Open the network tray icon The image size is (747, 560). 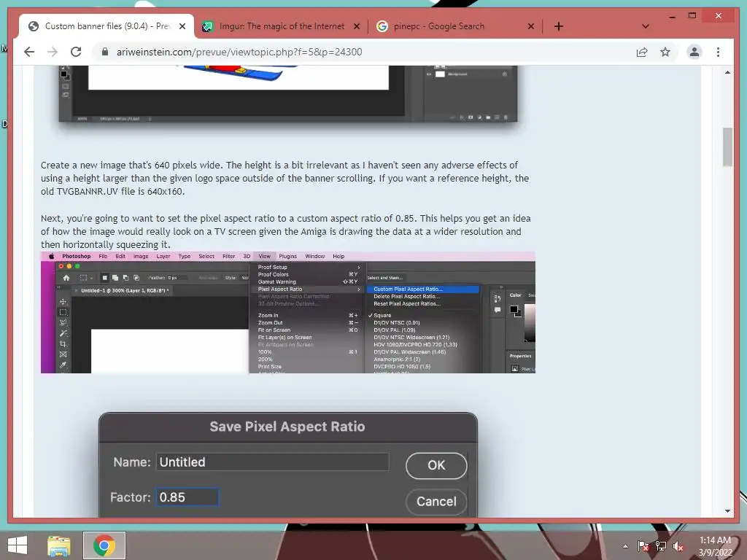[x=661, y=546]
